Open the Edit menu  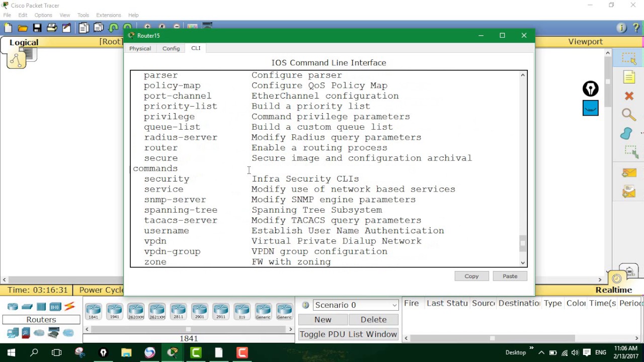[x=23, y=15]
